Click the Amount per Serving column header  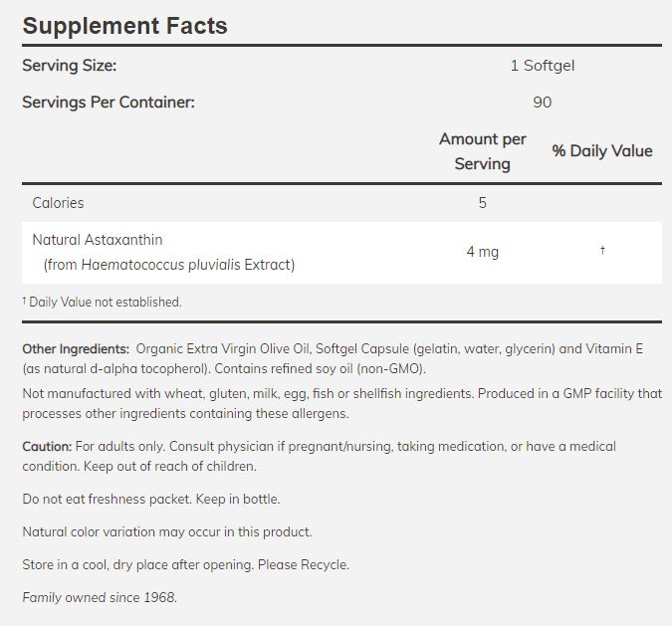click(482, 151)
